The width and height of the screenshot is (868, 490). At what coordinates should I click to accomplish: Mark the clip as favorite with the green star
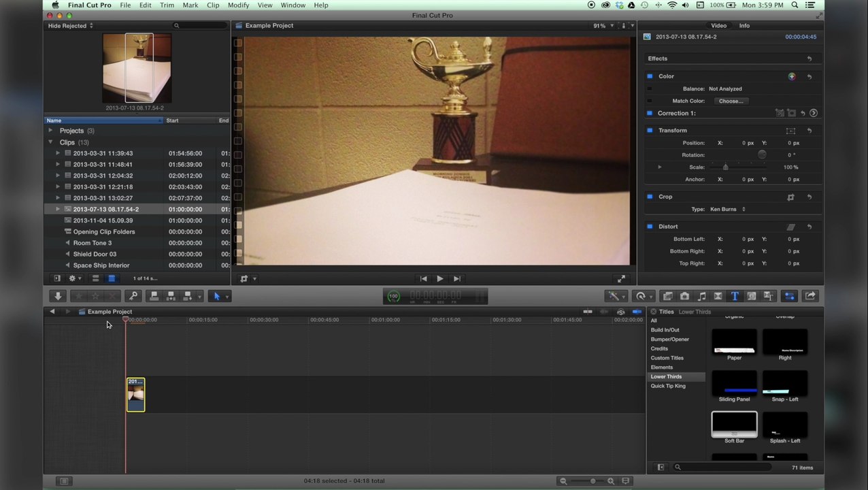point(79,296)
